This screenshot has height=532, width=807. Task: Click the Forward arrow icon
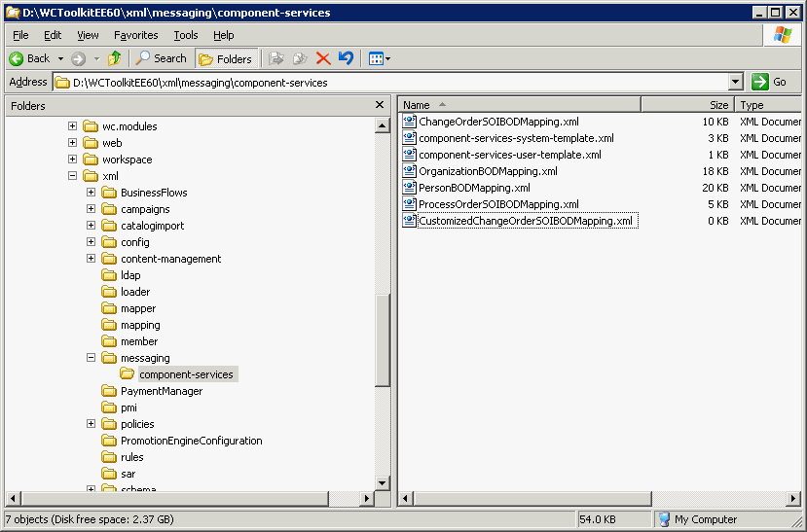point(78,58)
